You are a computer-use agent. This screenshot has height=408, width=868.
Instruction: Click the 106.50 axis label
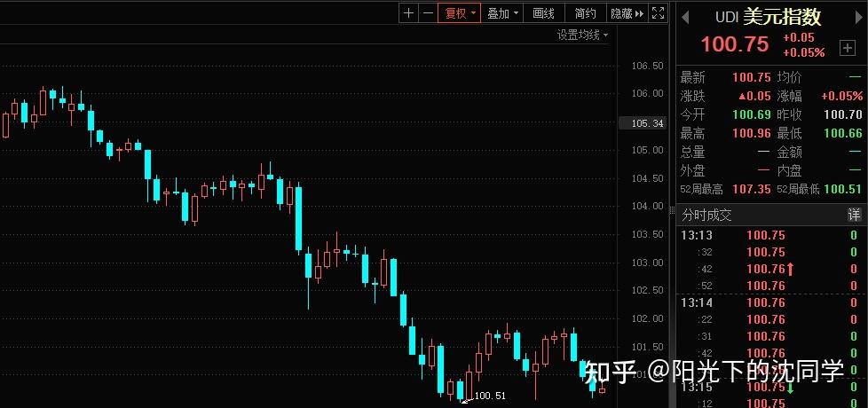click(647, 66)
